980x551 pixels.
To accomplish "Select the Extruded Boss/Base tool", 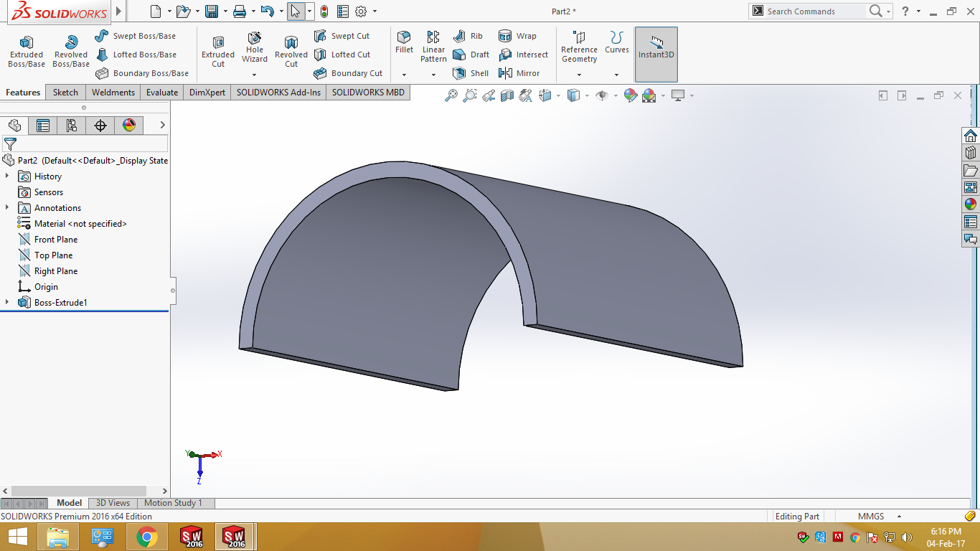I will pos(27,52).
